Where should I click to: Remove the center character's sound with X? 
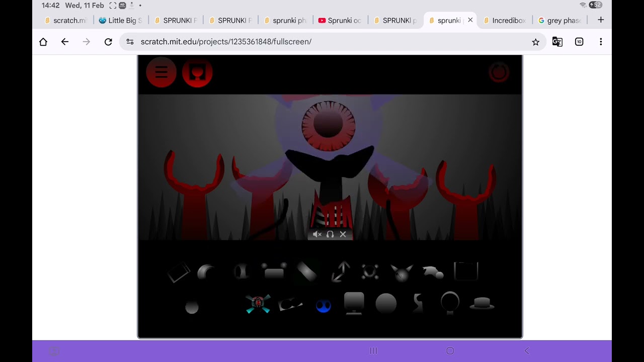pos(343,234)
